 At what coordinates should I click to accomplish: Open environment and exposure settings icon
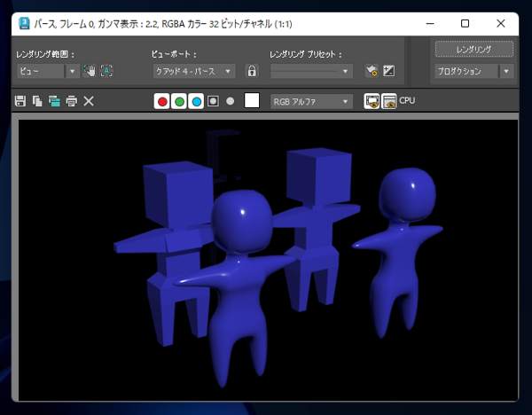click(x=389, y=71)
